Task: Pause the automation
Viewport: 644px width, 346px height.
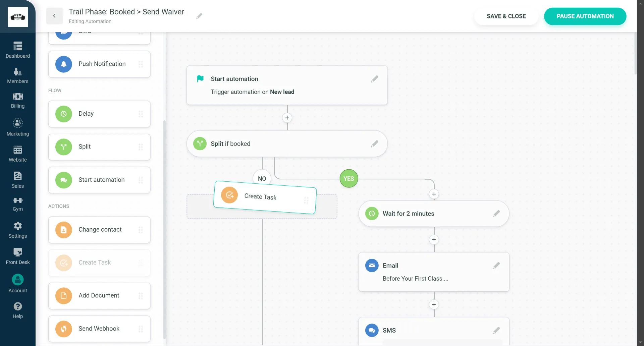Action: [585, 16]
